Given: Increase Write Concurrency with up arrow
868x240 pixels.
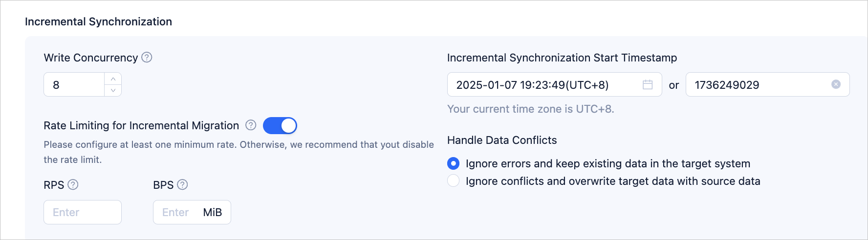Looking at the screenshot, I should 113,79.
